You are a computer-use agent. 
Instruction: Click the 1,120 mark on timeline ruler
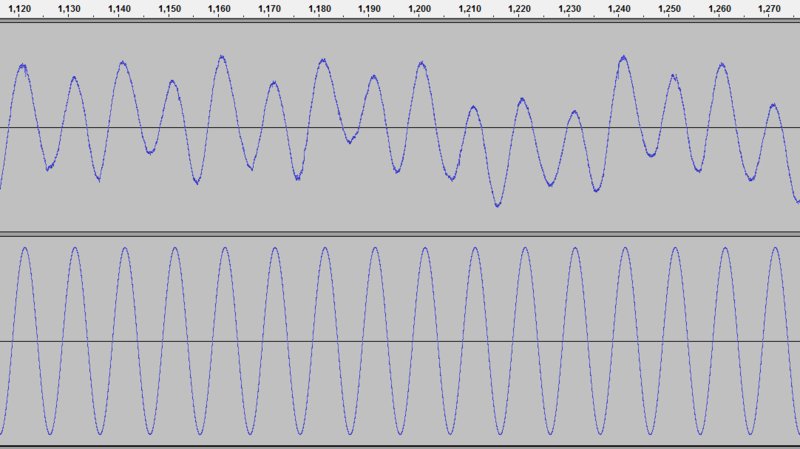19,9
